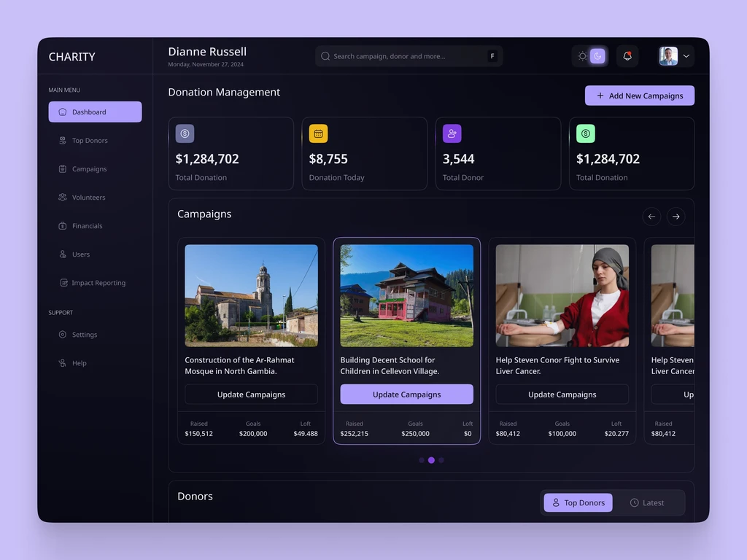Image resolution: width=747 pixels, height=560 pixels.
Task: Click the Campaigns clipboard icon in sidebar
Action: click(63, 169)
